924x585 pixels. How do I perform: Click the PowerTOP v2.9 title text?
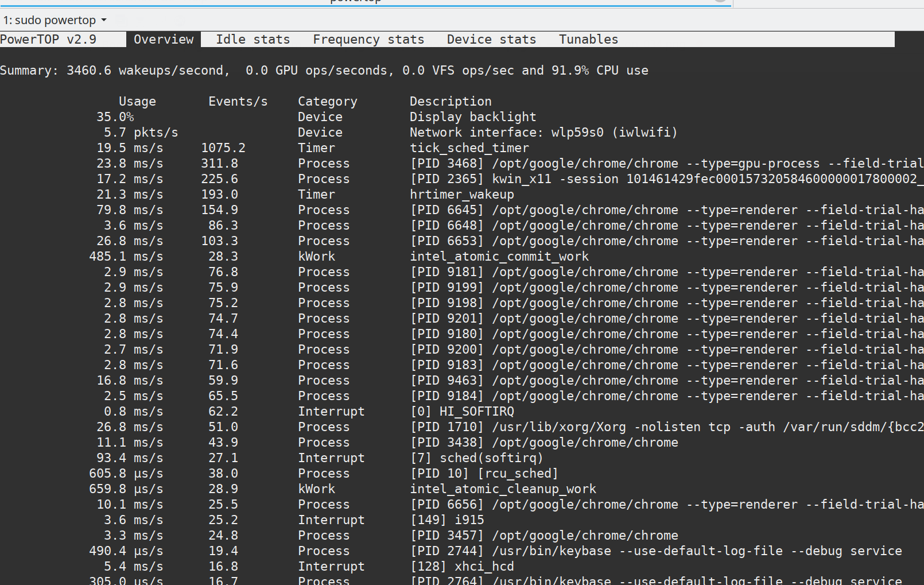[x=48, y=39]
